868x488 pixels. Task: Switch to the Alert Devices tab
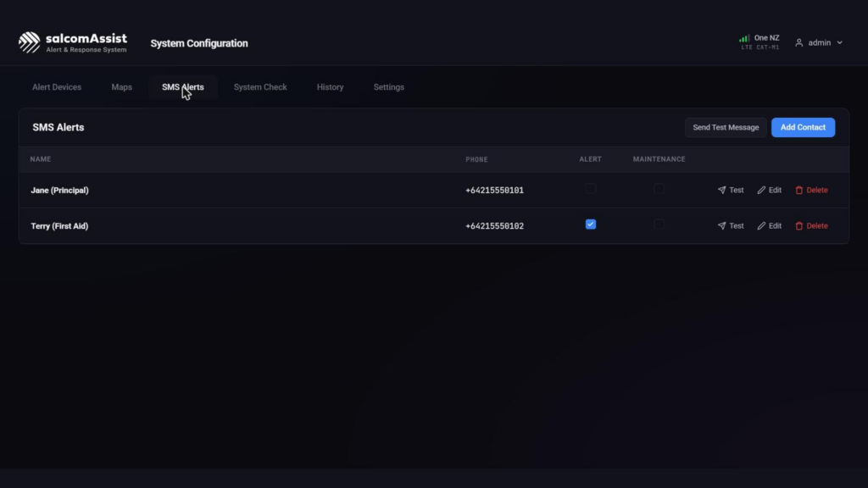coord(57,87)
